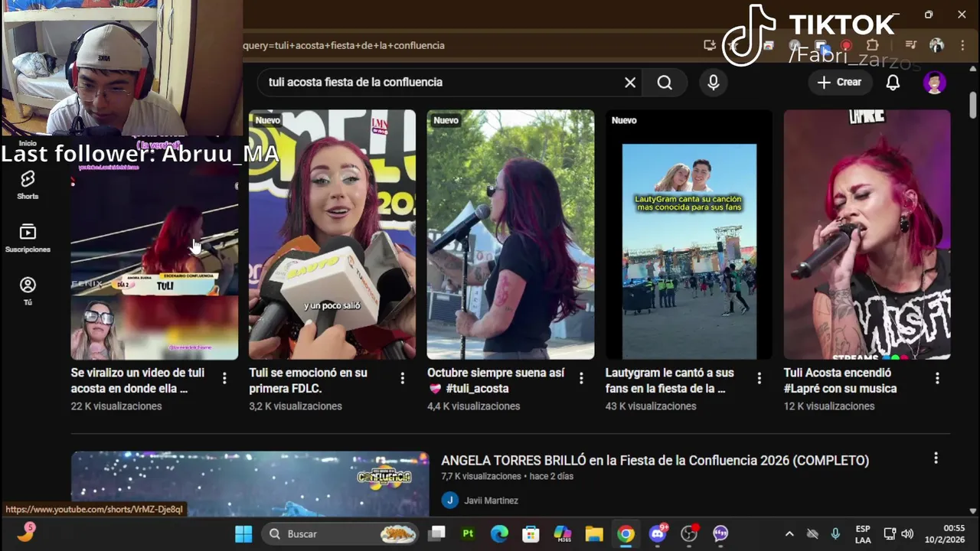Screen dimensions: 980x551
Task: Open the volume and network flyout
Action: (x=898, y=533)
